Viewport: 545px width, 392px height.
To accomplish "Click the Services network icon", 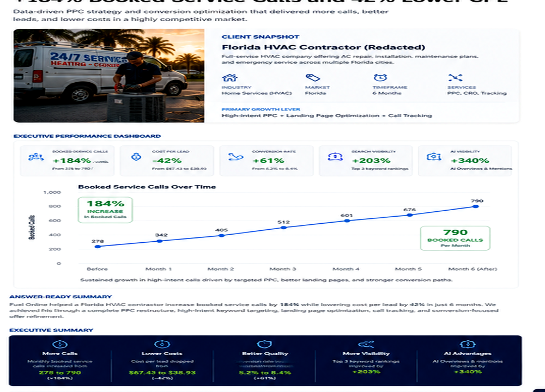I will click(455, 77).
